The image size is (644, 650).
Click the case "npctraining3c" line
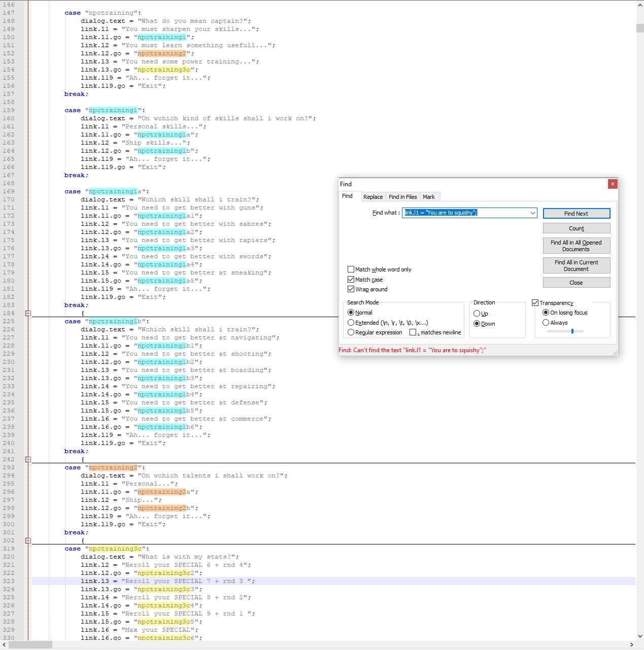pyautogui.click(x=107, y=549)
